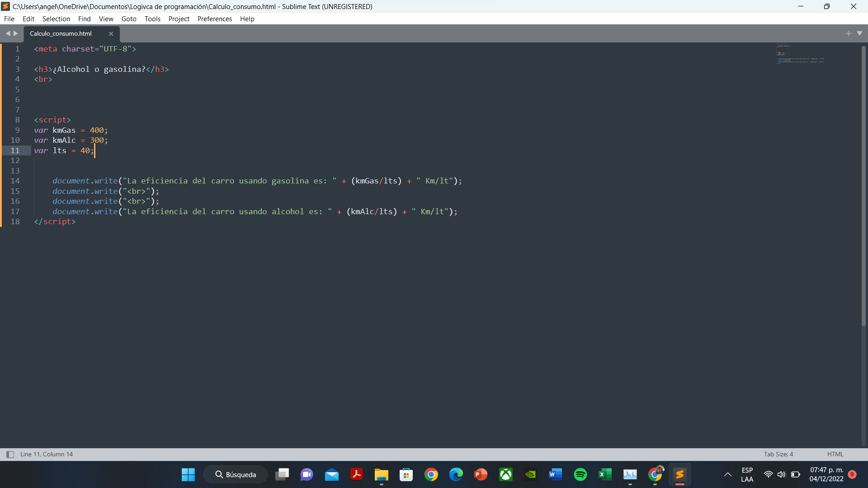
Task: Open the monitor chart app taskbar icon
Action: point(630,474)
